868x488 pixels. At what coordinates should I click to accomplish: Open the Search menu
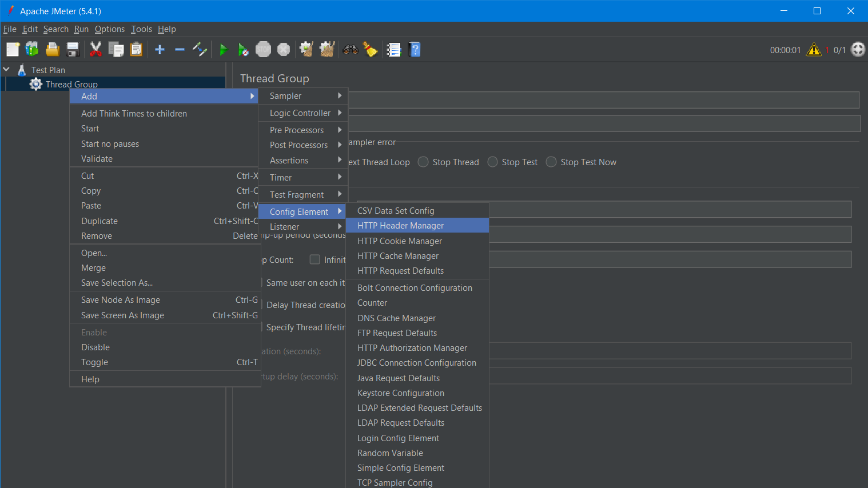[x=56, y=29]
